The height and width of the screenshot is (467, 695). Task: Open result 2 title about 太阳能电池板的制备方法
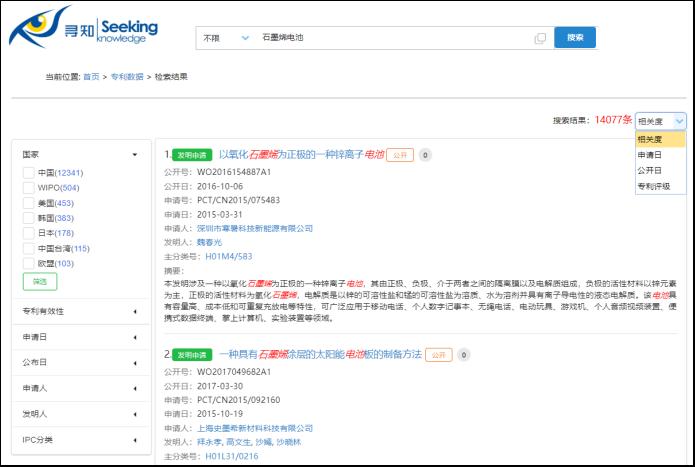(320, 354)
